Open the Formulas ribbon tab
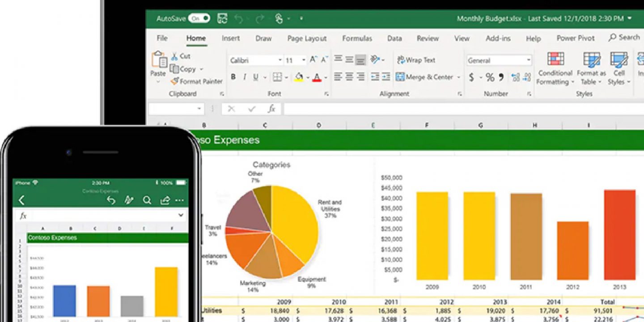The width and height of the screenshot is (644, 322). pos(357,38)
